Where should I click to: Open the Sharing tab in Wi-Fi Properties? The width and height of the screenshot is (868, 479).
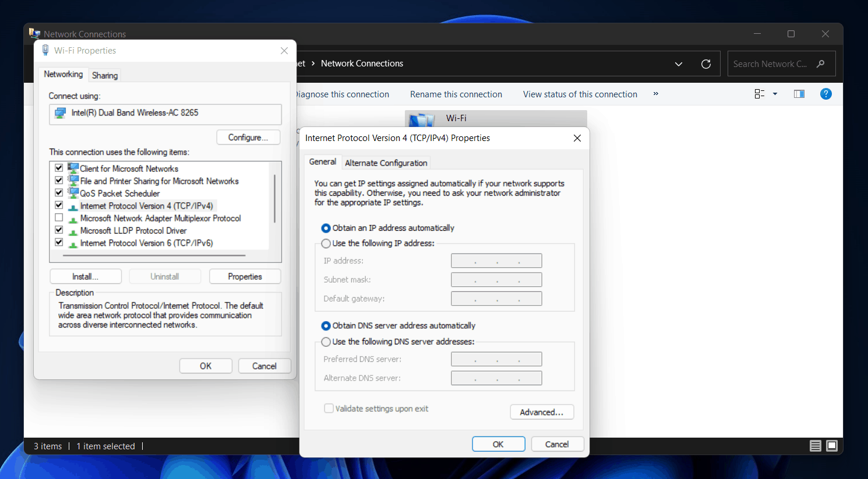click(105, 75)
